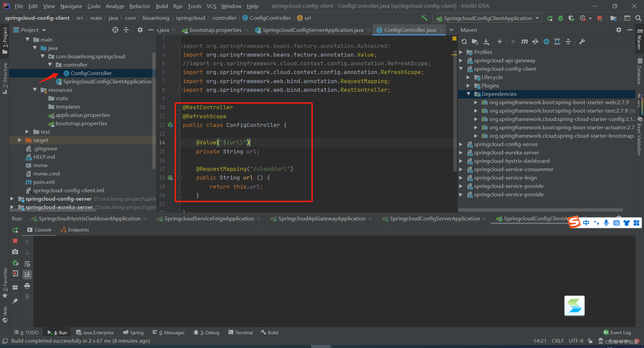
Task: Open Maven settings wrench icon
Action: tap(582, 42)
